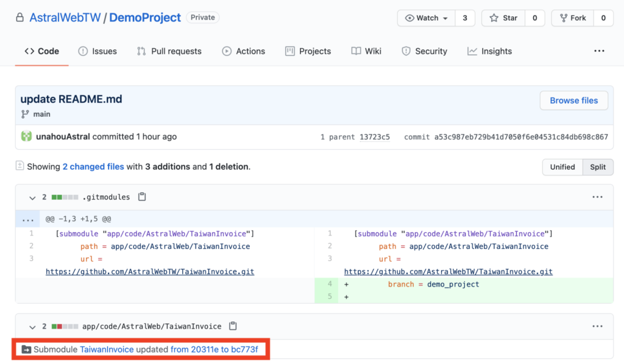Open the repository overflow menu (three dots)
The width and height of the screenshot is (624, 364).
click(599, 51)
